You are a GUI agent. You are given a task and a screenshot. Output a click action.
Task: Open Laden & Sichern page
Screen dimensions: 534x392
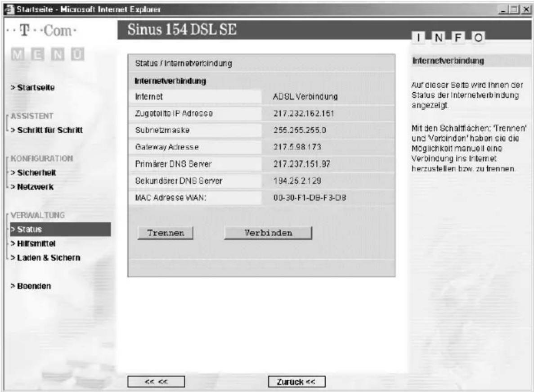[x=45, y=258]
